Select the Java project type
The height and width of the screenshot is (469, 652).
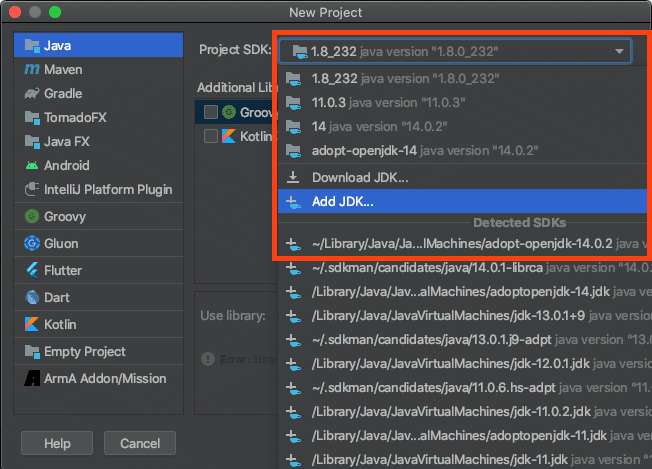98,45
